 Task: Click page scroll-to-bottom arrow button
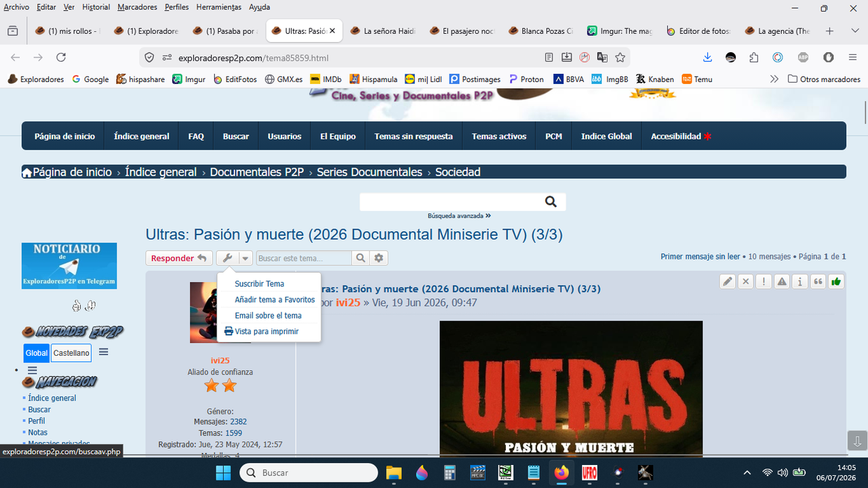857,441
